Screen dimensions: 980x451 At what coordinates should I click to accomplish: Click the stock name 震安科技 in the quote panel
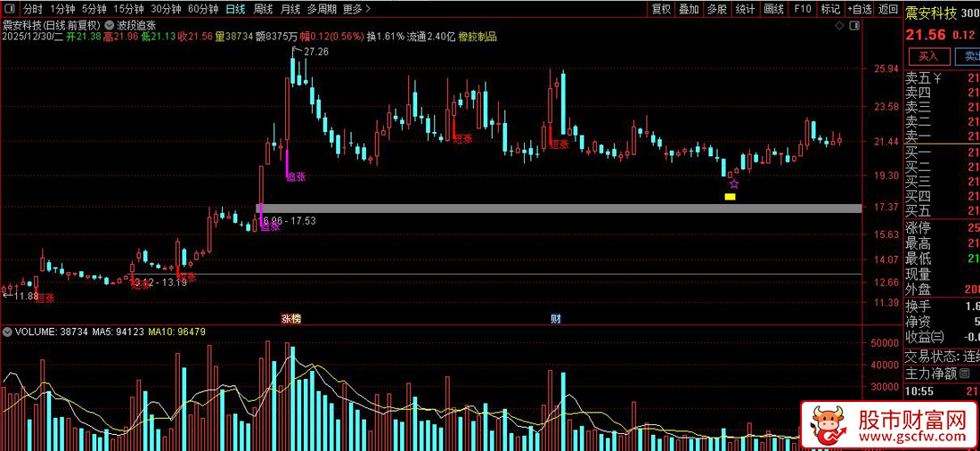931,13
